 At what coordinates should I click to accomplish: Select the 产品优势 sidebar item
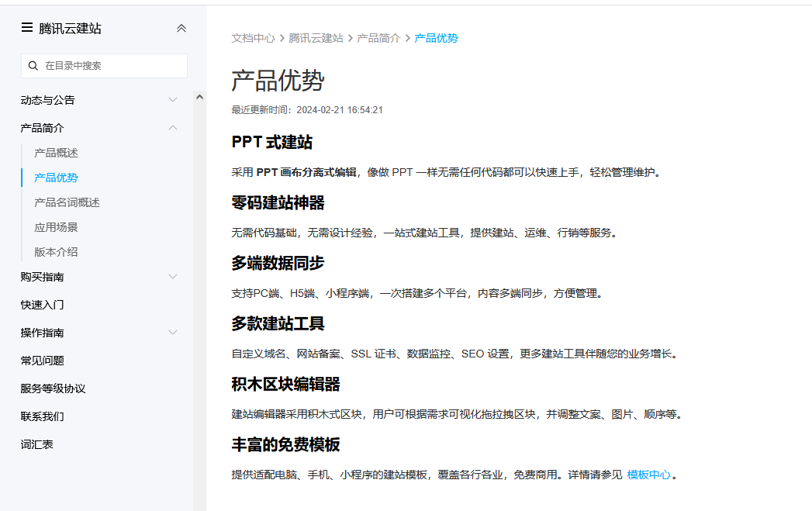[x=56, y=178]
